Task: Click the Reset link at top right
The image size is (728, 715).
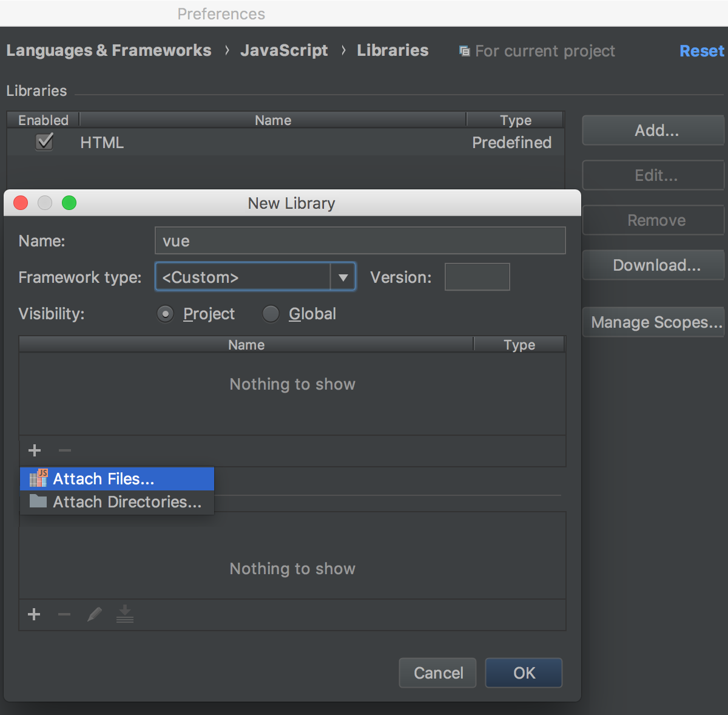Action: (701, 51)
